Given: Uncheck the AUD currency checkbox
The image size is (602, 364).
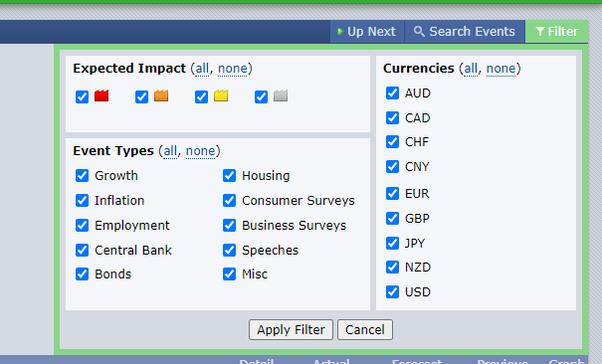Looking at the screenshot, I should 392,92.
